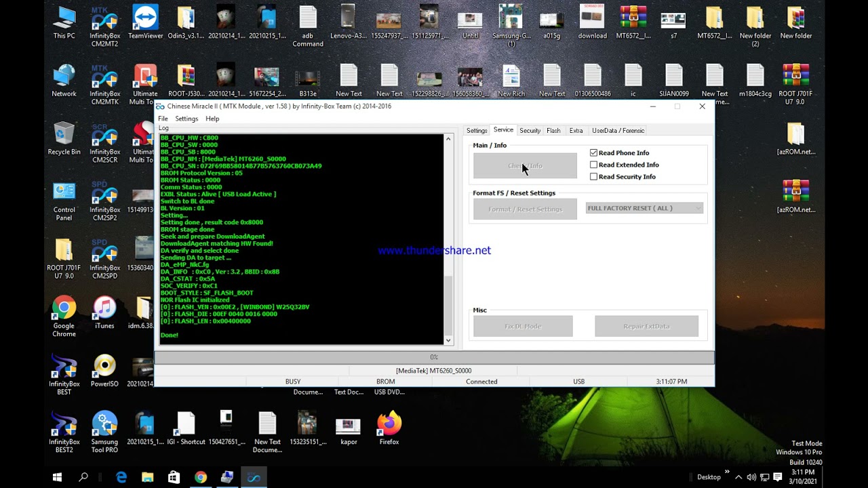Open Chrome from the taskbar
868x488 pixels.
pos(200,477)
